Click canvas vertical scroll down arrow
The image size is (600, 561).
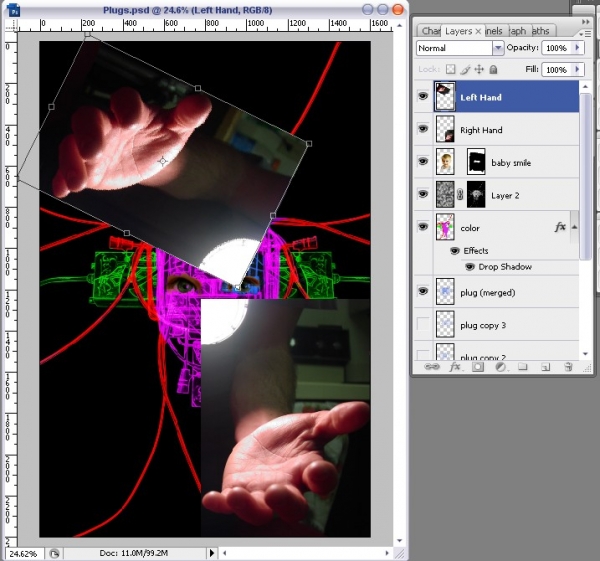pyautogui.click(x=400, y=541)
